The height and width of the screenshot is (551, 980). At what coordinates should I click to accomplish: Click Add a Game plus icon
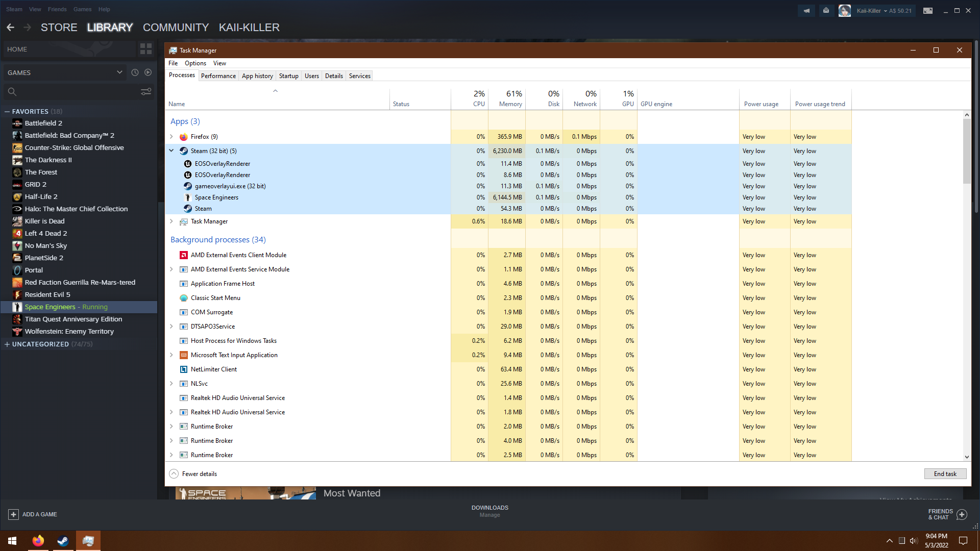click(x=14, y=514)
